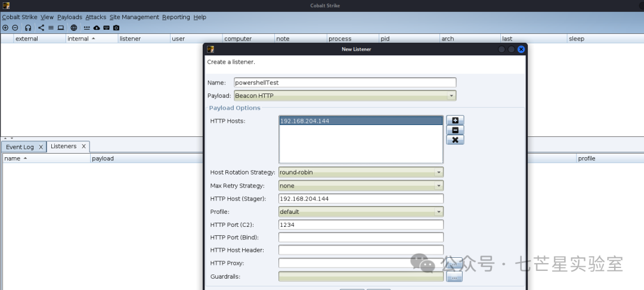The height and width of the screenshot is (290, 644).
Task: Click the Cobalt Strike app icon in title bar
Action: click(x=6, y=5)
